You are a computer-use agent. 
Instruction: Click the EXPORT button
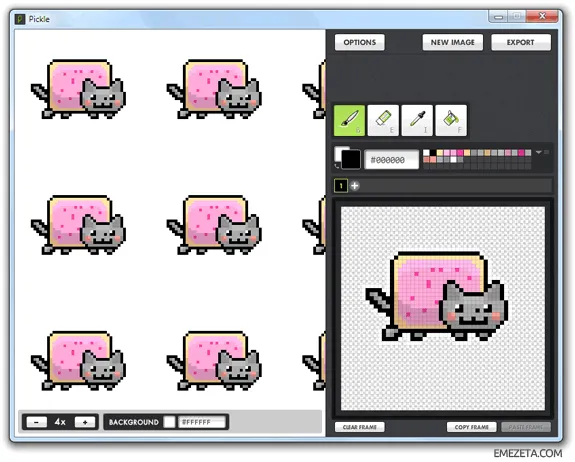tap(521, 43)
